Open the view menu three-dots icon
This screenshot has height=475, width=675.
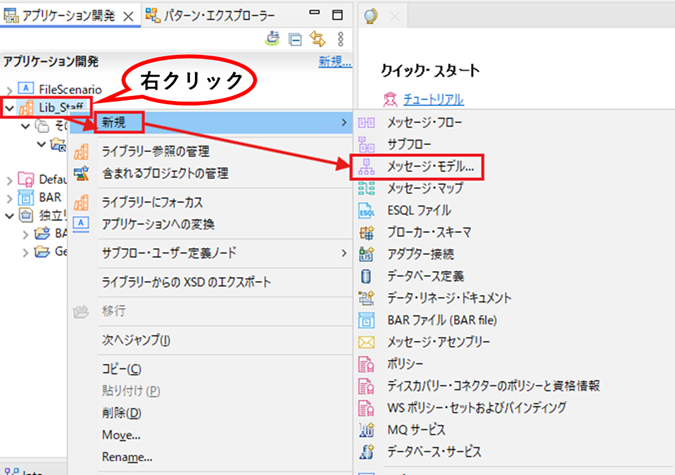click(341, 39)
